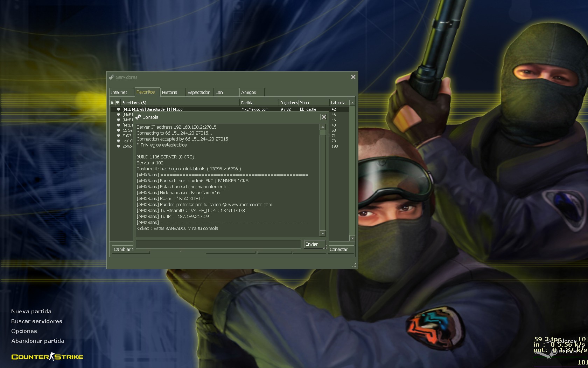The image size is (588, 368).
Task: Click Abandonar partida menu item
Action: click(38, 341)
